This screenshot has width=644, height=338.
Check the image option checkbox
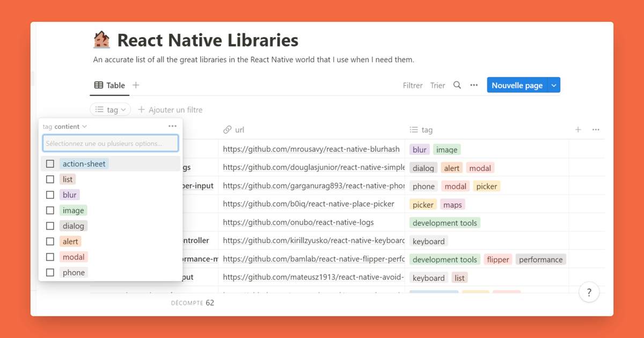coord(50,210)
